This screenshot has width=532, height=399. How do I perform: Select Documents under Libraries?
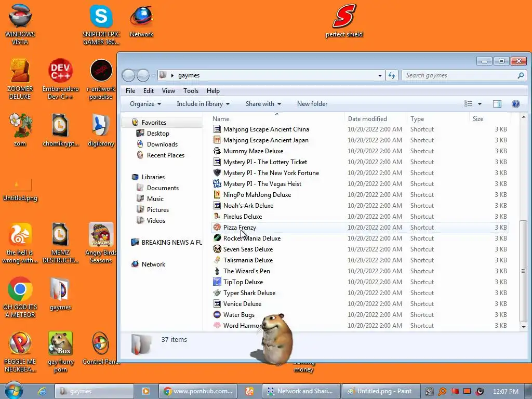[x=163, y=188]
